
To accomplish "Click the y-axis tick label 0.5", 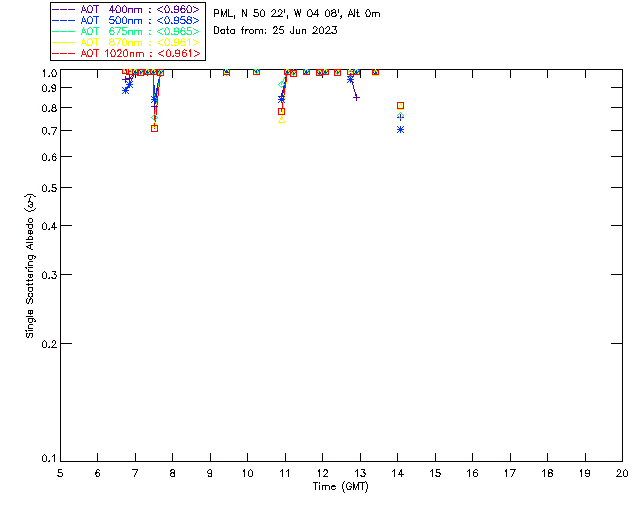I will tap(49, 188).
